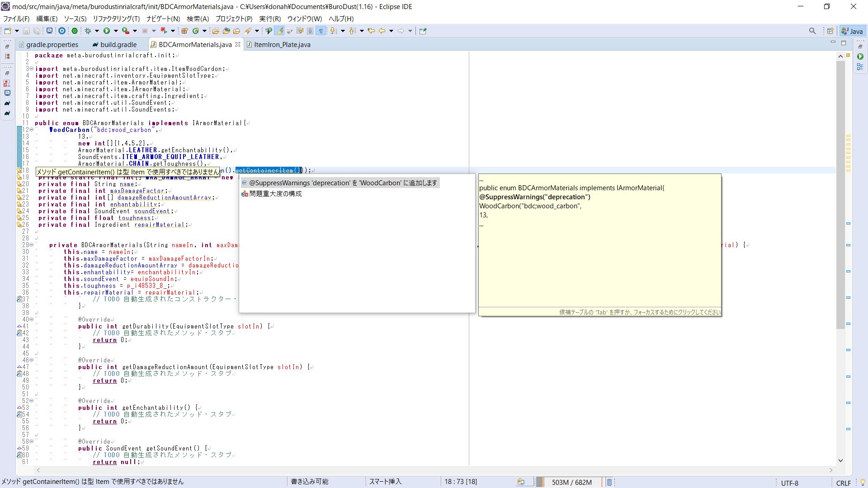868x488 pixels.
Task: Collapse the imports fold on line 3
Action: click(31, 69)
